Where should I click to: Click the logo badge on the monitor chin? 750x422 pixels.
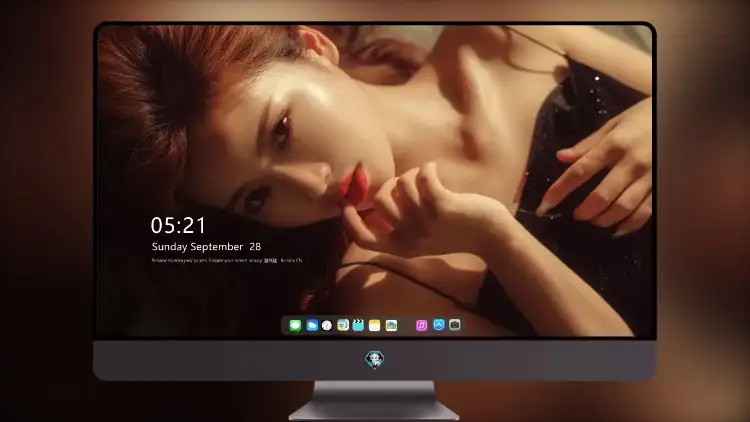pyautogui.click(x=375, y=359)
